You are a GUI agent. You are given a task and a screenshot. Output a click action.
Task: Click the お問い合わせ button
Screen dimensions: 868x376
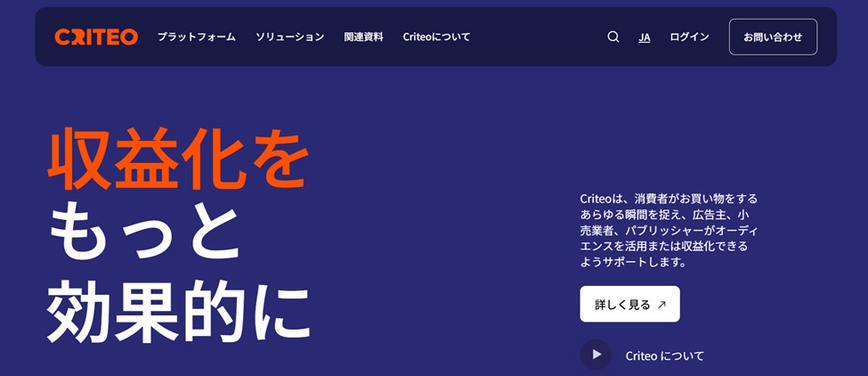(773, 37)
